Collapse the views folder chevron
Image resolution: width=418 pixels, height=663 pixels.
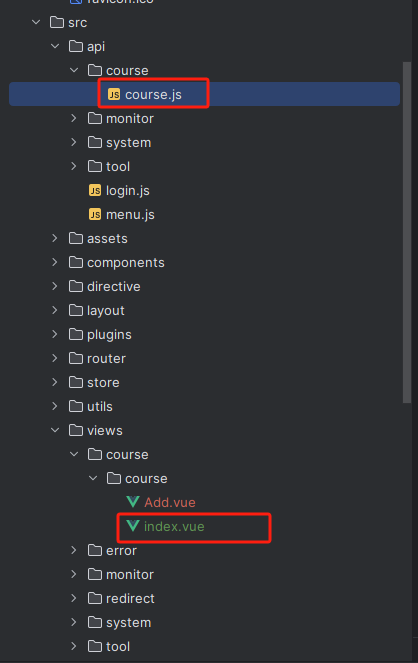point(55,430)
